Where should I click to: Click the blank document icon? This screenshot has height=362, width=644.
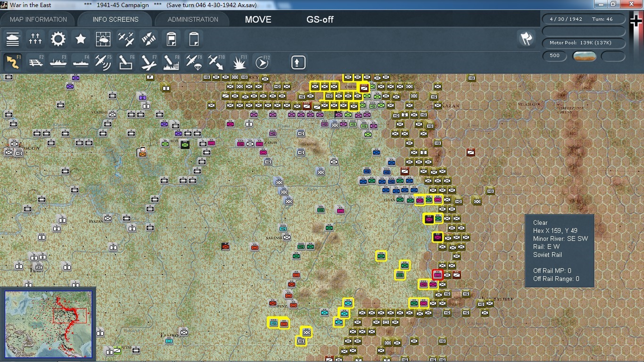tap(194, 39)
